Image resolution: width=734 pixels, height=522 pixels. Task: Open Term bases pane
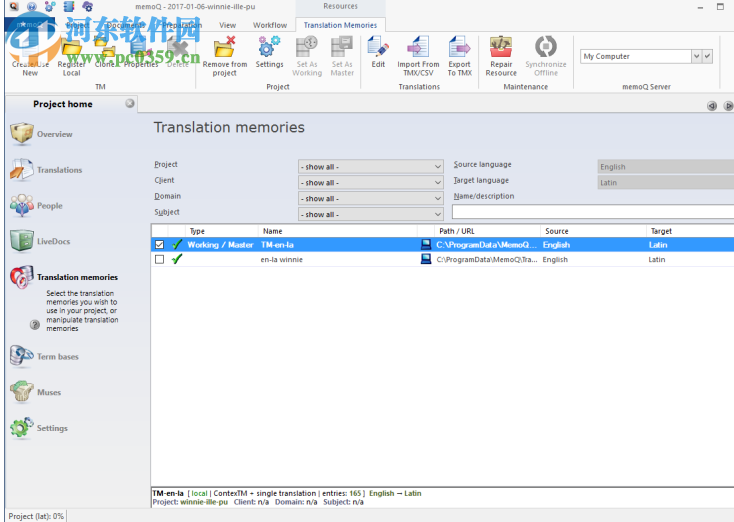[x=44, y=357]
